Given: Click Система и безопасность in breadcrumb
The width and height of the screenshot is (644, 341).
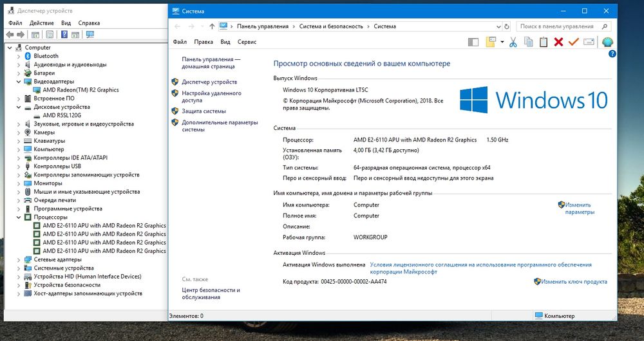Looking at the screenshot, I should tap(331, 26).
